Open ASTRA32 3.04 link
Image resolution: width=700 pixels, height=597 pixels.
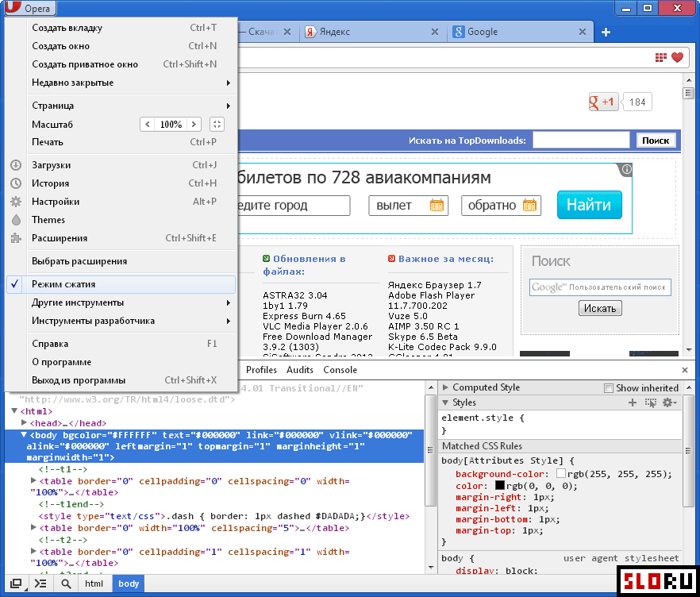[294, 295]
